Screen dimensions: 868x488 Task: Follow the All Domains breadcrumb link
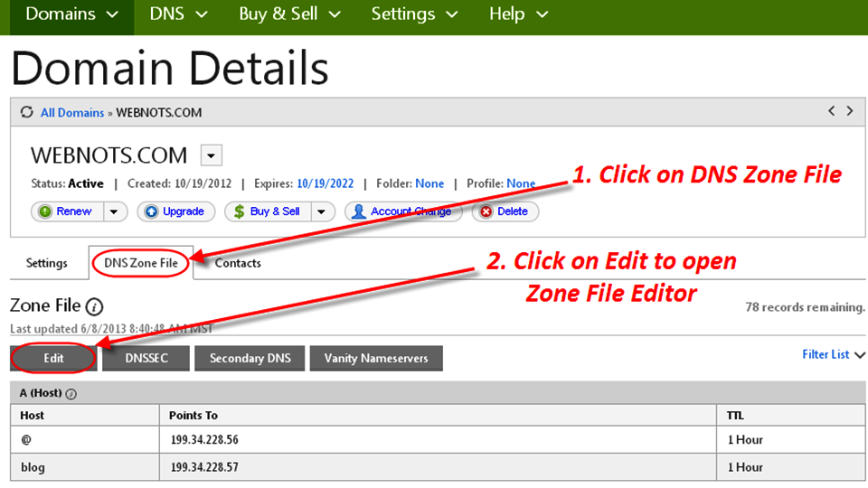(72, 113)
